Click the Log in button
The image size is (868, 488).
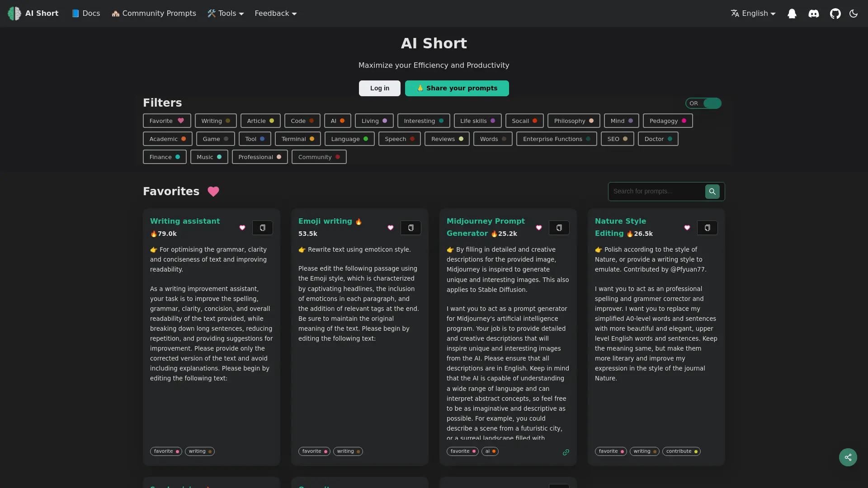pyautogui.click(x=379, y=88)
